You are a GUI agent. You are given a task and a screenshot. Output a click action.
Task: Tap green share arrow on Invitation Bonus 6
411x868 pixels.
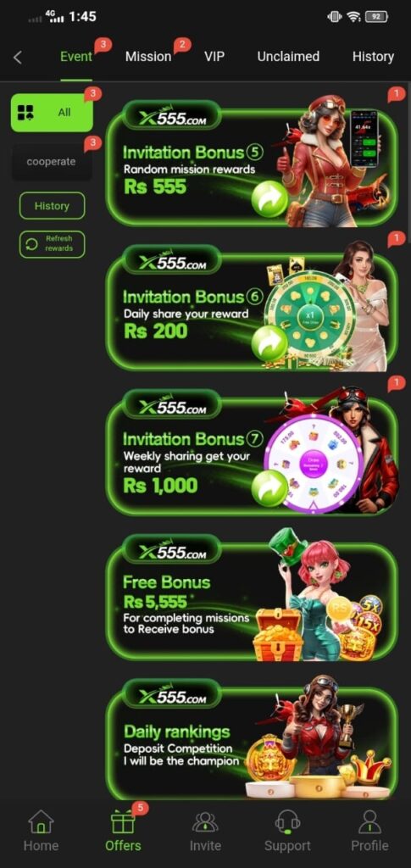click(269, 344)
